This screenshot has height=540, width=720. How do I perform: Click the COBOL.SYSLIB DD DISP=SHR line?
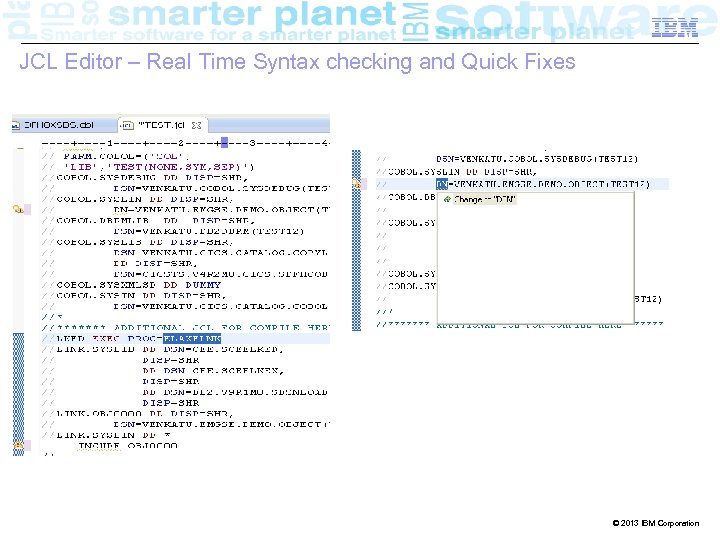coord(138,242)
